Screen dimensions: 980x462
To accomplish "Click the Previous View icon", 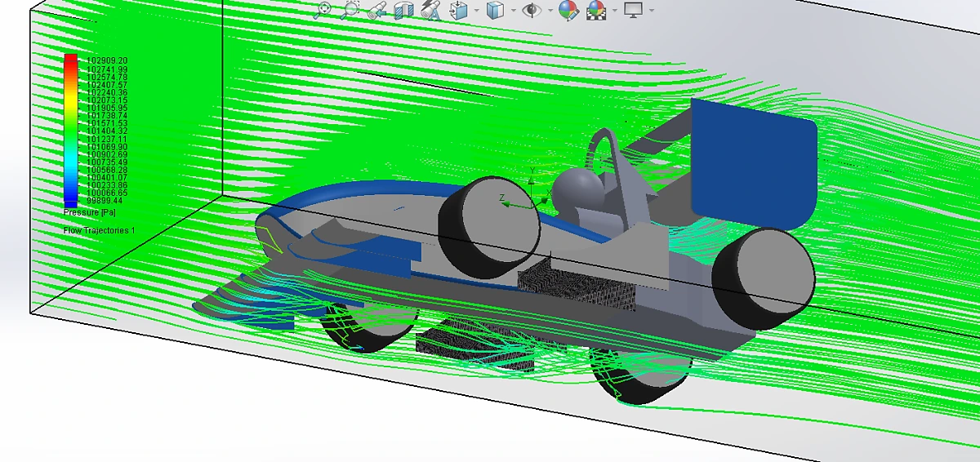I will point(376,11).
